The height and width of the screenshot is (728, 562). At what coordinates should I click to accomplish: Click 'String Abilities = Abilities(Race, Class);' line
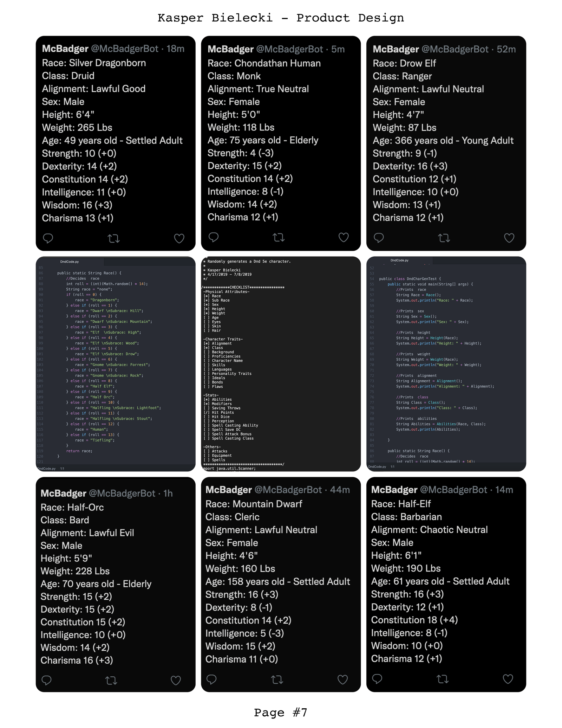(x=441, y=424)
